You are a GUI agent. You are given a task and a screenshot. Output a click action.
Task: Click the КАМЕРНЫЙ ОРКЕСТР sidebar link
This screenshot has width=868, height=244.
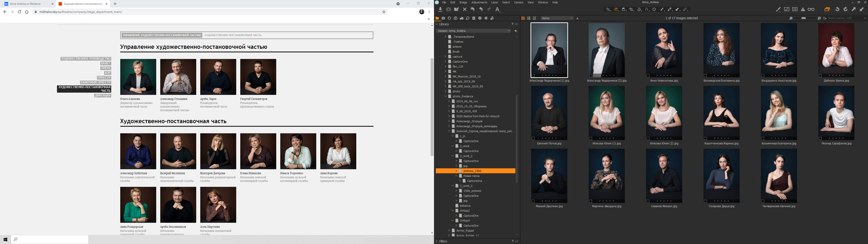pos(95,82)
